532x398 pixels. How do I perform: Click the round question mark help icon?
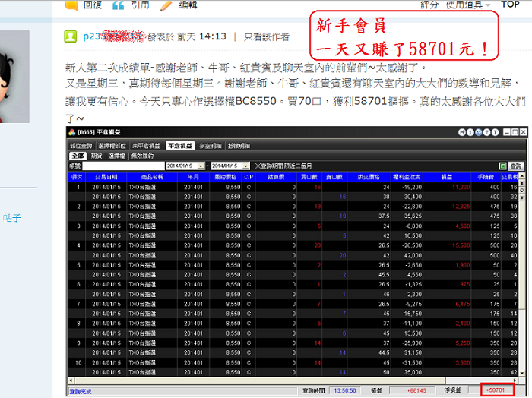487,132
